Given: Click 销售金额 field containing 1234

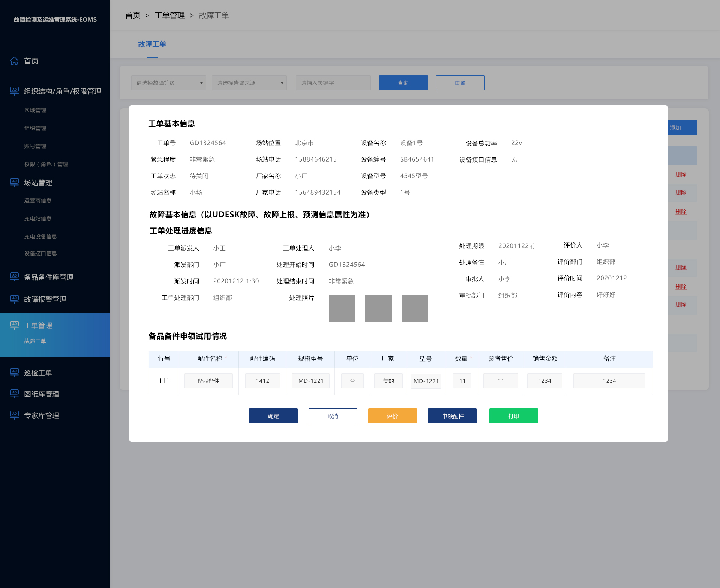Looking at the screenshot, I should coord(545,381).
